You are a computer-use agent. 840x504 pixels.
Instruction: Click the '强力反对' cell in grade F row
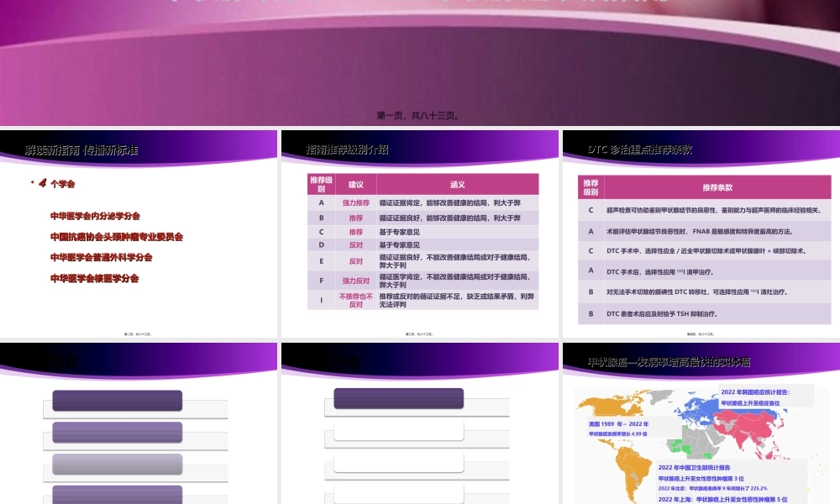coord(355,281)
